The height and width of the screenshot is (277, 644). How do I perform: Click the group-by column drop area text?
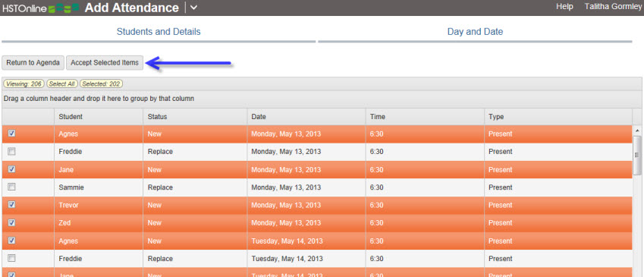[99, 99]
